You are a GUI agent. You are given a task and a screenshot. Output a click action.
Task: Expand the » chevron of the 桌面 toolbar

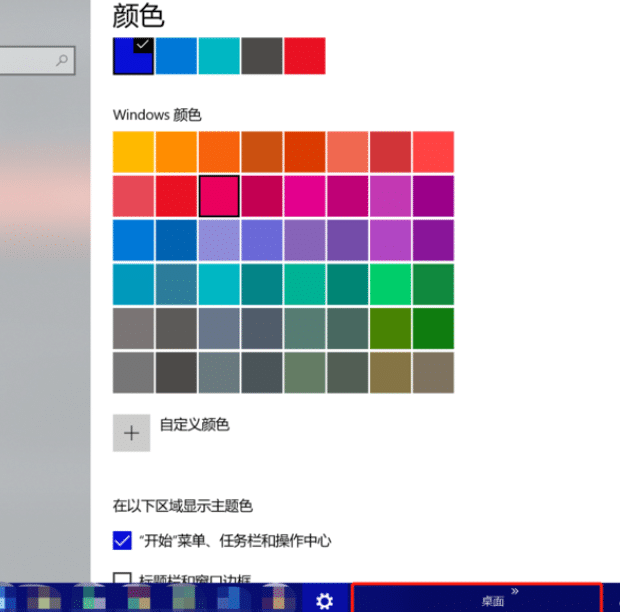pos(514,591)
